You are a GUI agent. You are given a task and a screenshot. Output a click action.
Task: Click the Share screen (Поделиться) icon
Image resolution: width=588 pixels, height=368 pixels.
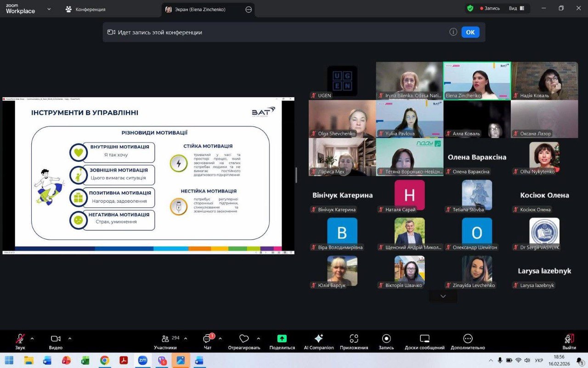(x=282, y=339)
